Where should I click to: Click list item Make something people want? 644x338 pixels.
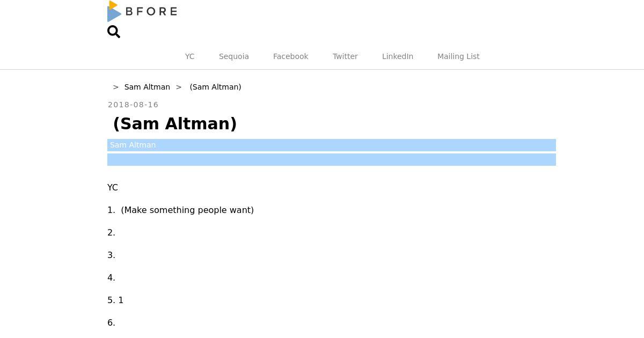pos(187,210)
